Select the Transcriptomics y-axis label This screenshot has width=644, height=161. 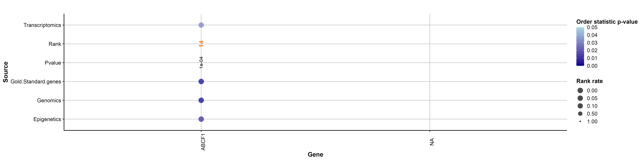point(42,25)
